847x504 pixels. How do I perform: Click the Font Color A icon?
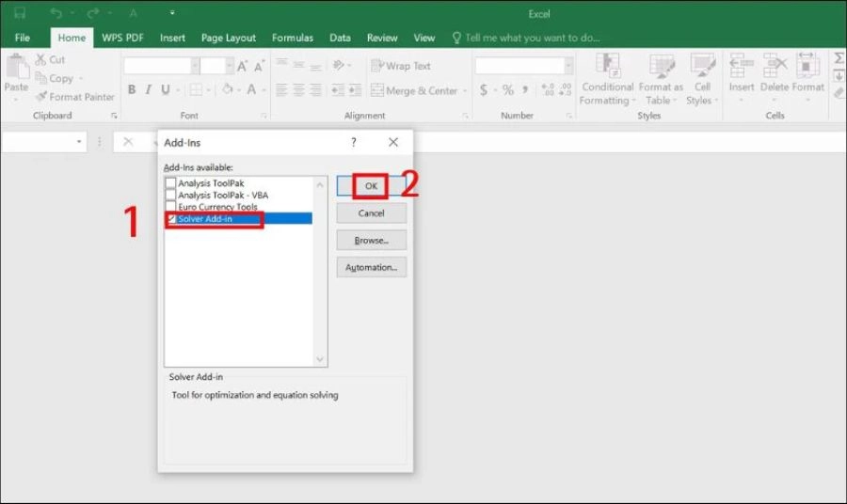point(251,89)
